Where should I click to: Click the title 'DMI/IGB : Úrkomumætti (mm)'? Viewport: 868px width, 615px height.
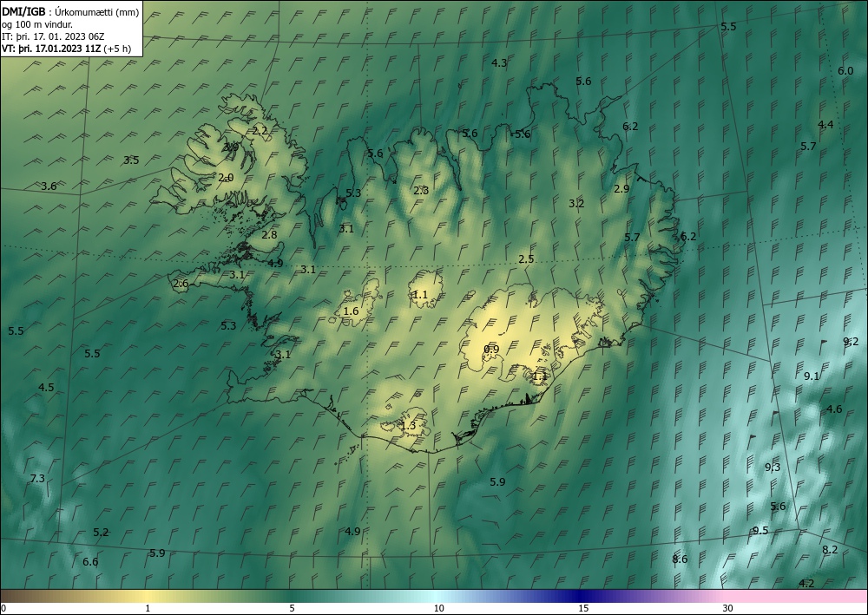[70, 12]
